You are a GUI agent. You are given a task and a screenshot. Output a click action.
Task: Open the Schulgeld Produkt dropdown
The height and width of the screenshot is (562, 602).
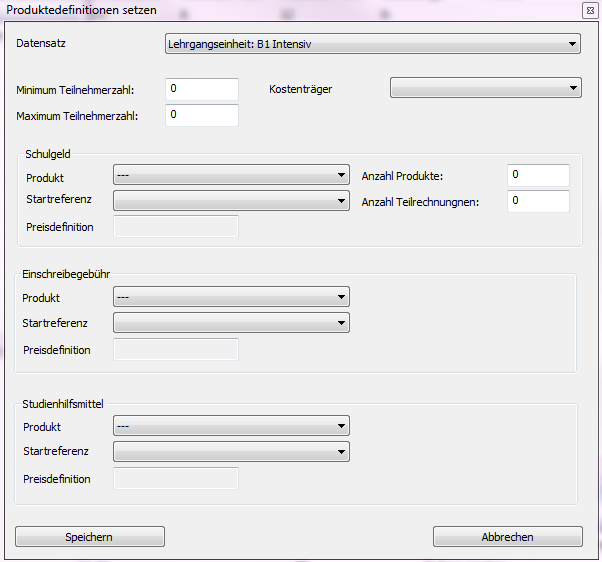click(231, 175)
